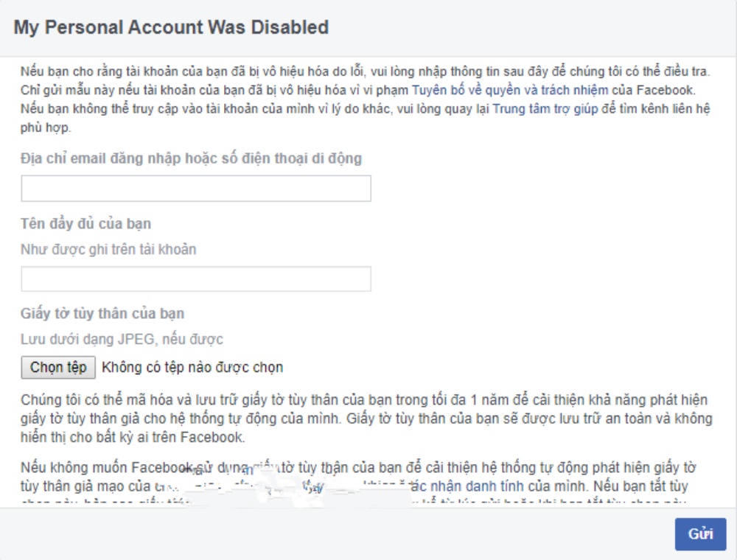Click inside the email or phone input field
The width and height of the screenshot is (737, 560).
(196, 189)
